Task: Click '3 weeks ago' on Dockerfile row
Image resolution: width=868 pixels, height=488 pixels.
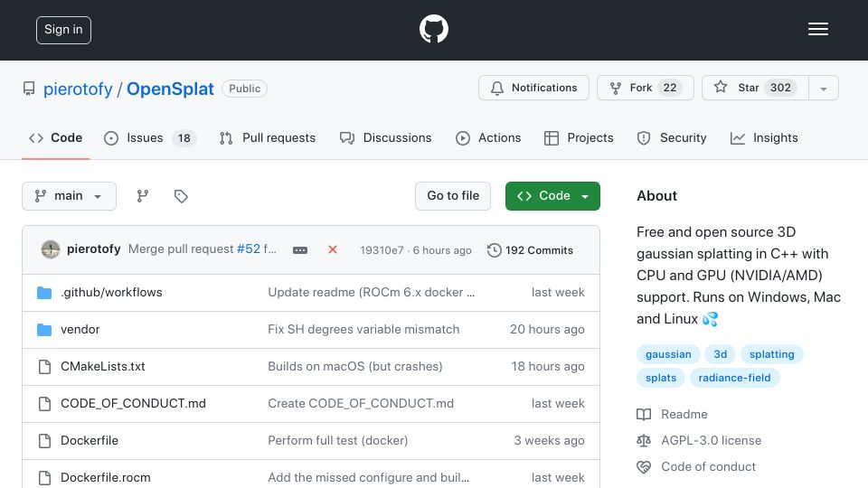Action: pos(549,440)
